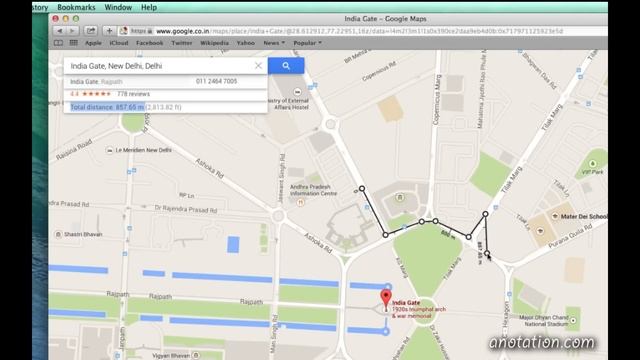Click the Shastri Bhavan marker icon
The width and height of the screenshot is (640, 360).
58,234
